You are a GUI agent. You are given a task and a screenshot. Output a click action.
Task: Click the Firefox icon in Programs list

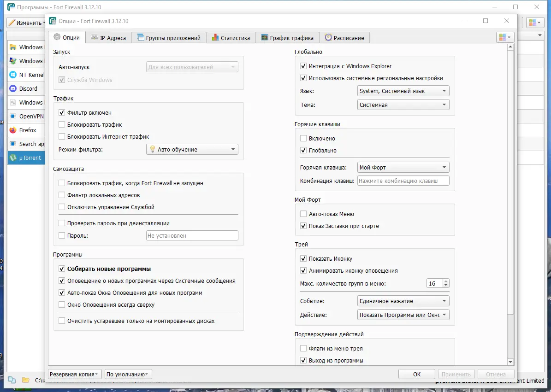(x=13, y=130)
